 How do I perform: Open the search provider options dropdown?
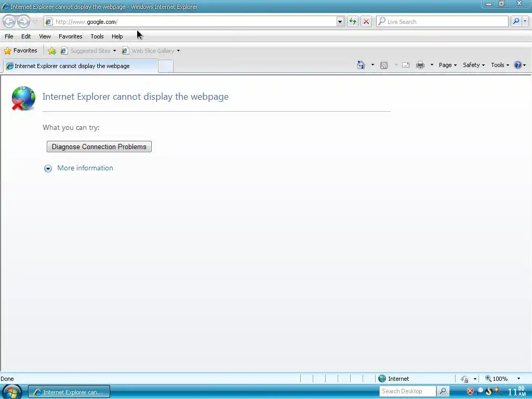(525, 21)
